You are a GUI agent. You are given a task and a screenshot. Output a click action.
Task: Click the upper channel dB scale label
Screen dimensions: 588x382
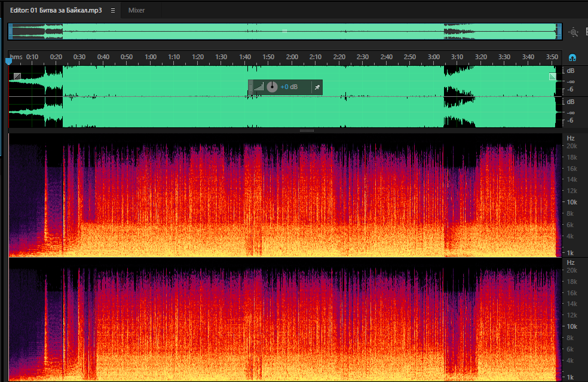[571, 71]
